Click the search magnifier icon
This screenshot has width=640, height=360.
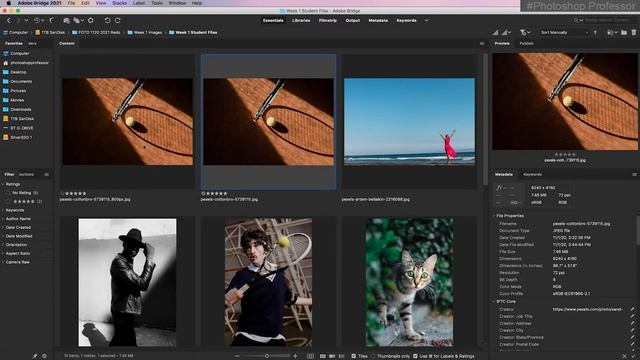point(576,20)
